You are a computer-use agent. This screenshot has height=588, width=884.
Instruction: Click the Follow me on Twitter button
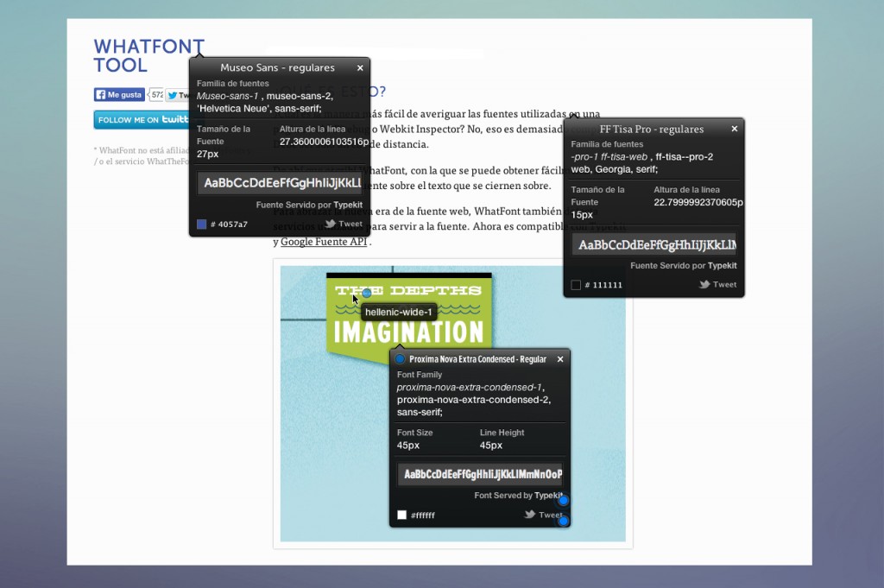point(142,119)
